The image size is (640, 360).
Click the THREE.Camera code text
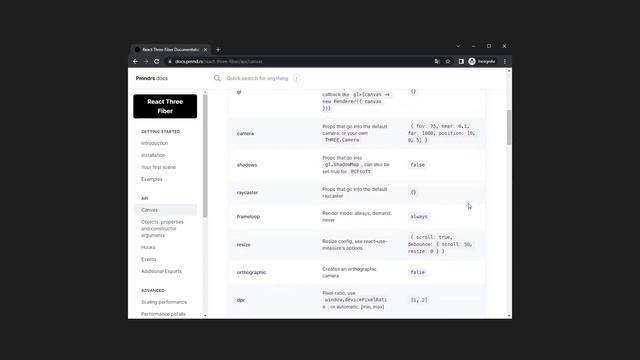point(342,140)
